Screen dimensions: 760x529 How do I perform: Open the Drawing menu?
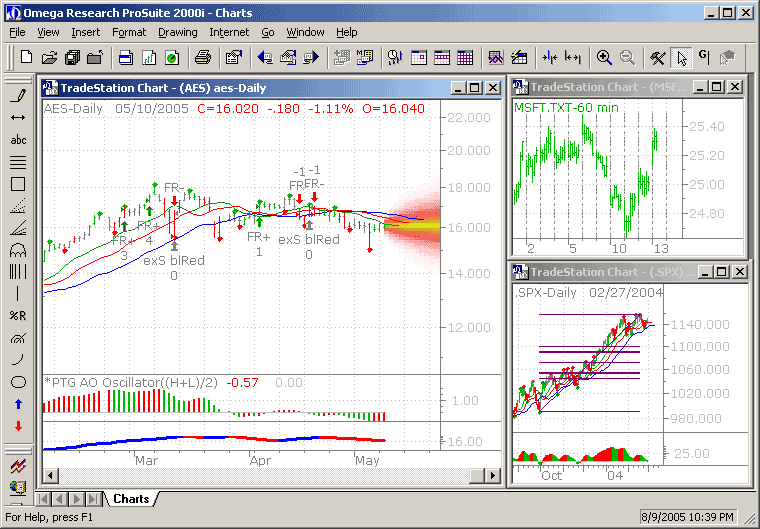[178, 32]
